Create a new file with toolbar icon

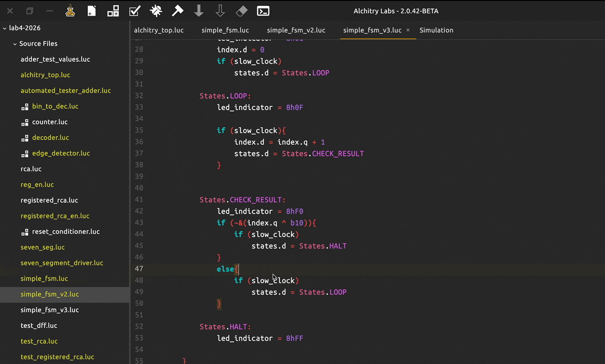pyautogui.click(x=92, y=11)
